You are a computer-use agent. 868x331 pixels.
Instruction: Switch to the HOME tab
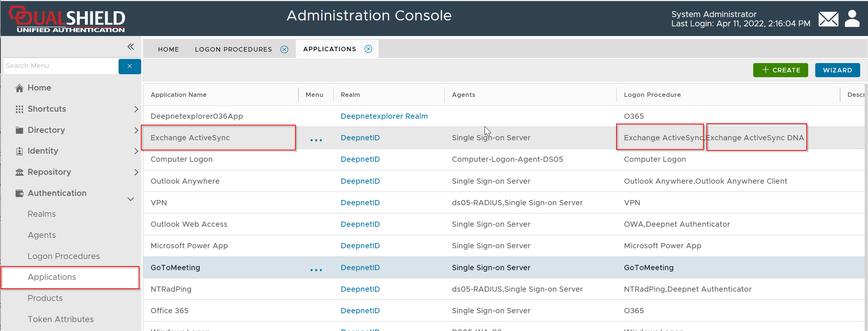tap(168, 49)
